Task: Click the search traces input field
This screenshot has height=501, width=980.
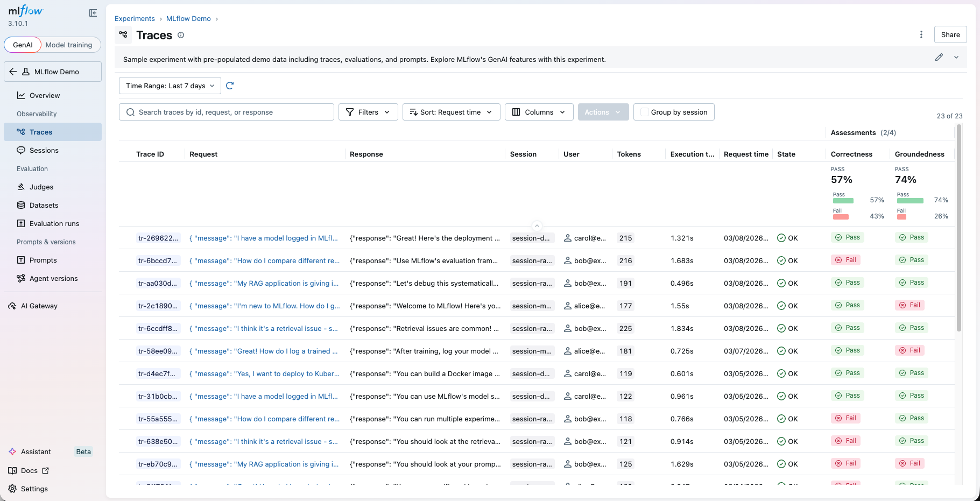Action: 226,112
